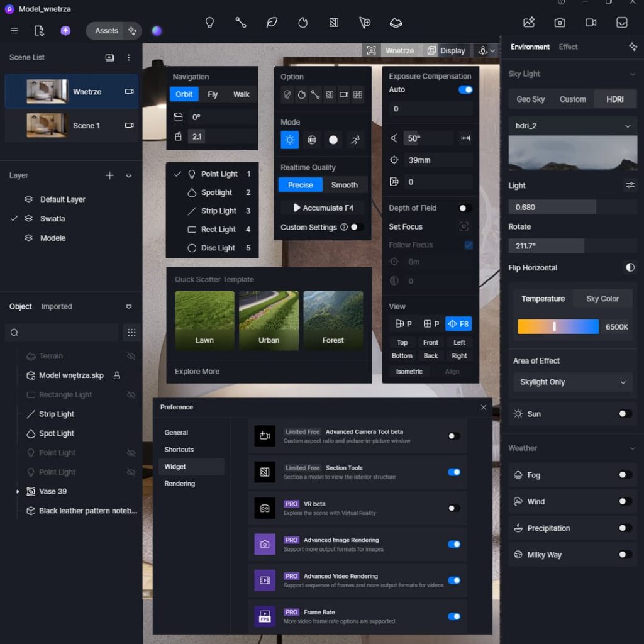Click the camera image capture icon
Image resolution: width=644 pixels, height=644 pixels.
(x=560, y=23)
